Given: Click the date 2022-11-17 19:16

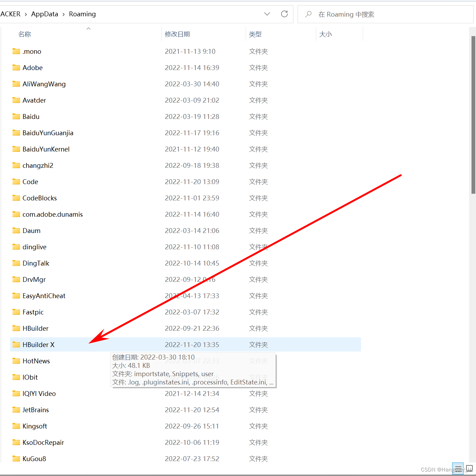Looking at the screenshot, I should [x=192, y=133].
